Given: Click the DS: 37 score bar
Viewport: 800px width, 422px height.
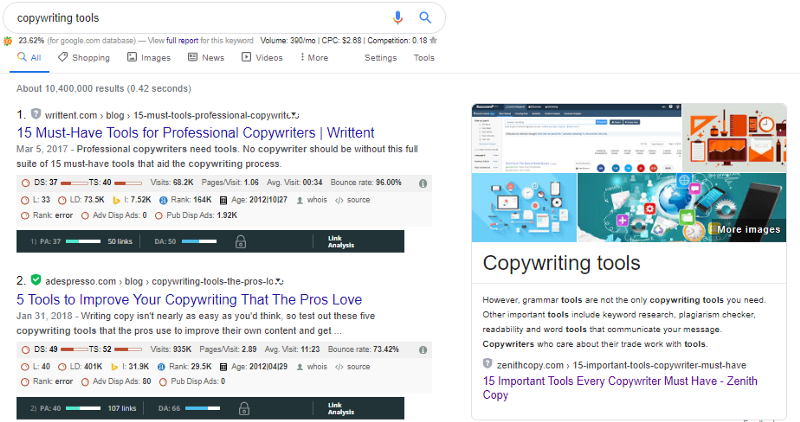Looking at the screenshot, I should [74, 183].
